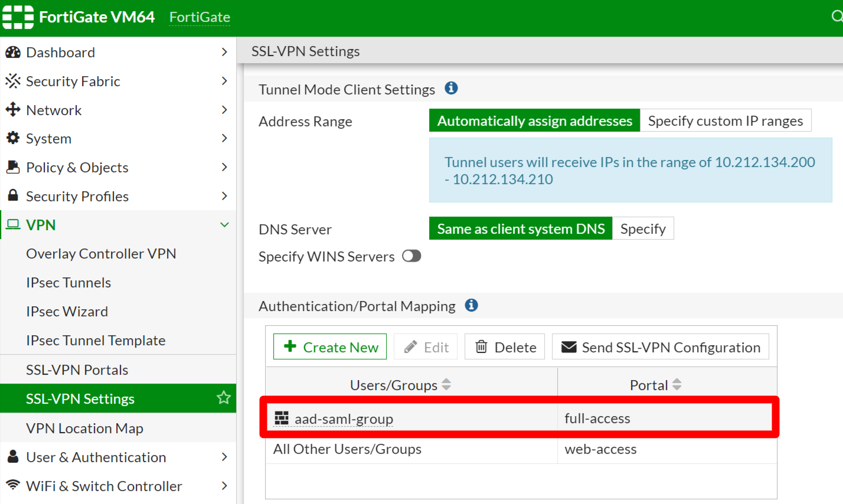This screenshot has width=843, height=504.
Task: Select the aad-saml-group row name
Action: coord(344,419)
